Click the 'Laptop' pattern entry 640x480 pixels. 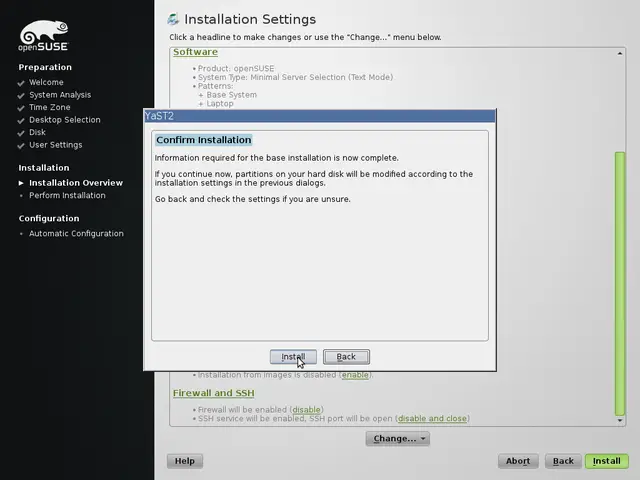point(220,104)
